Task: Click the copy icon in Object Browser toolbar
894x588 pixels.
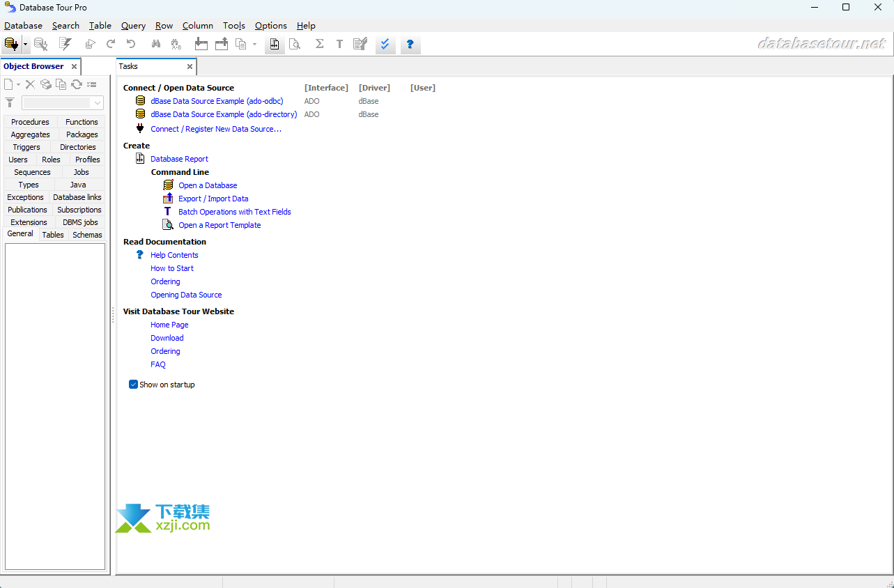Action: click(x=61, y=84)
